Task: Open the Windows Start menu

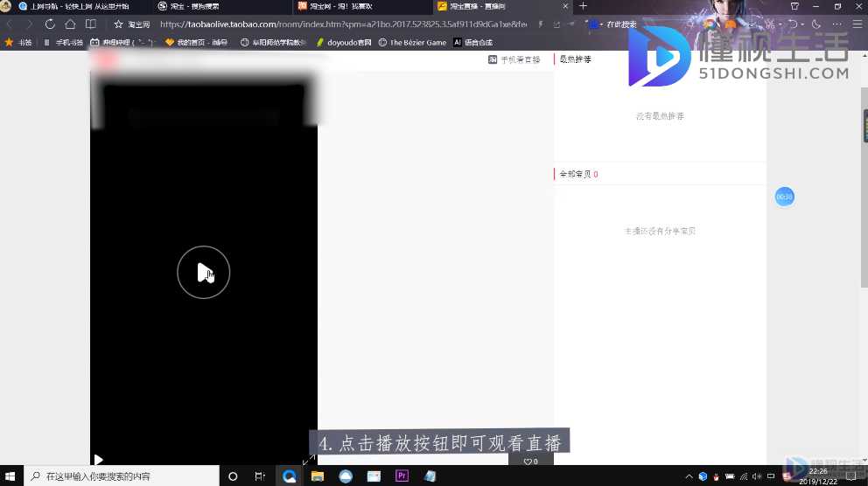Action: (10, 476)
